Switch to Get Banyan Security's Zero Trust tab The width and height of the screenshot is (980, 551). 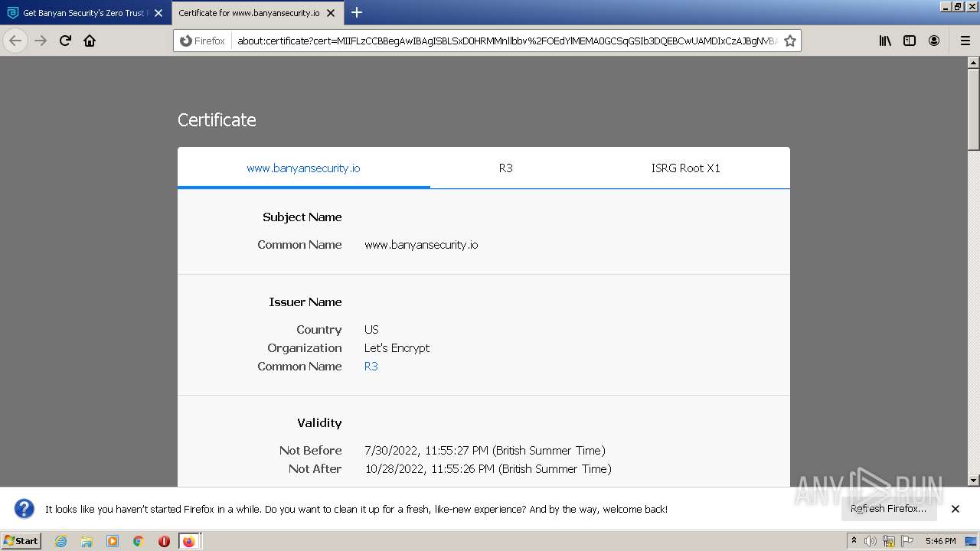[86, 13]
